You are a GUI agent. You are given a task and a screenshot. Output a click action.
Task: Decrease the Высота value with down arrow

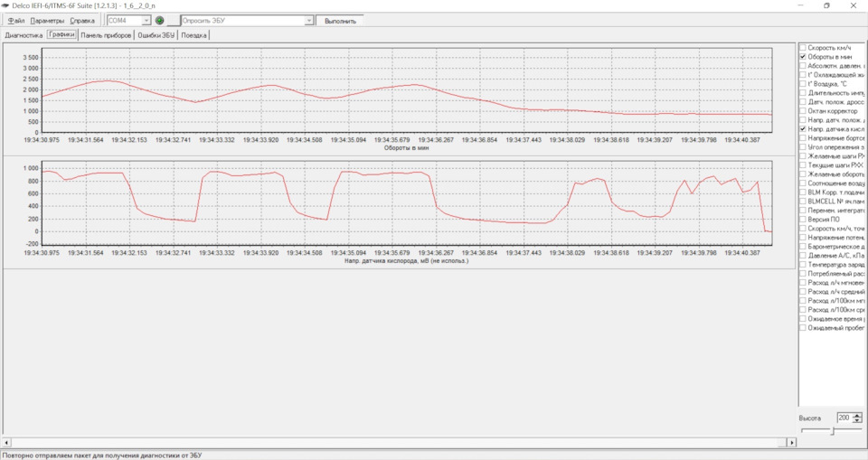[857, 421]
